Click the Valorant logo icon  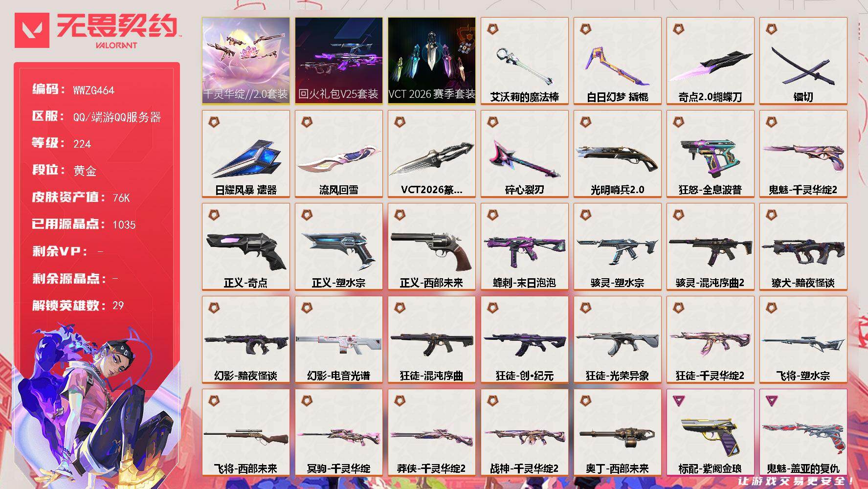32,30
